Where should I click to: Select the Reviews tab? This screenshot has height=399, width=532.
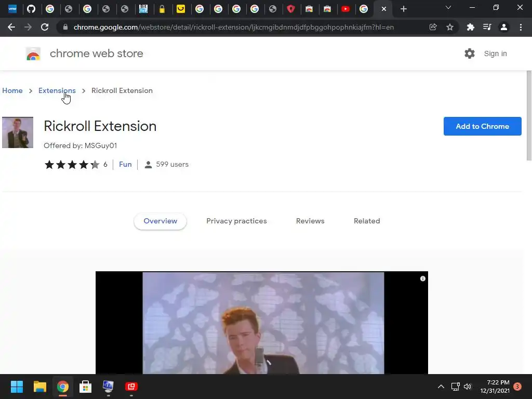point(310,221)
